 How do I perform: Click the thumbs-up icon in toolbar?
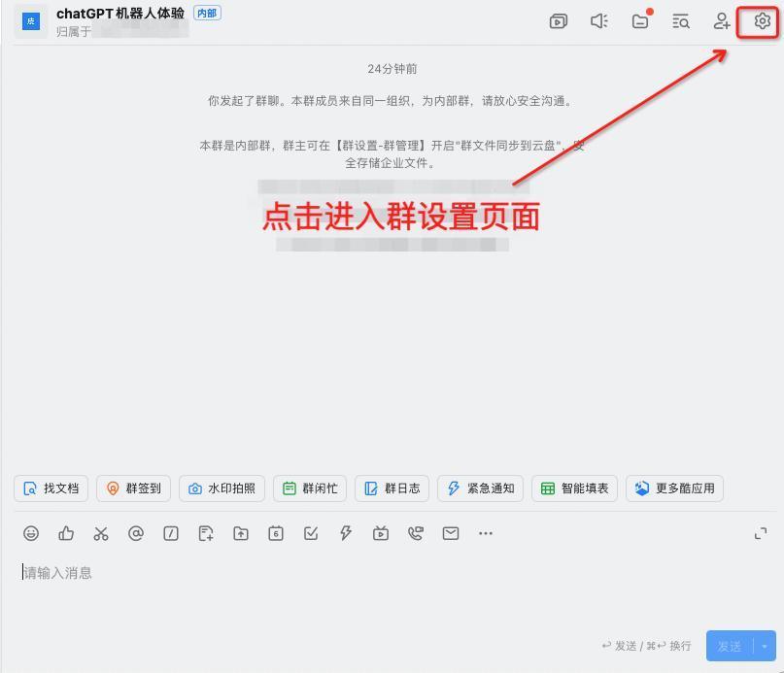[66, 533]
